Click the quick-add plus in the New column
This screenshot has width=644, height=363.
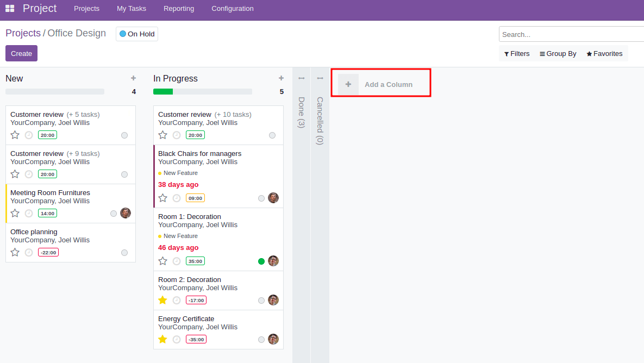point(133,78)
